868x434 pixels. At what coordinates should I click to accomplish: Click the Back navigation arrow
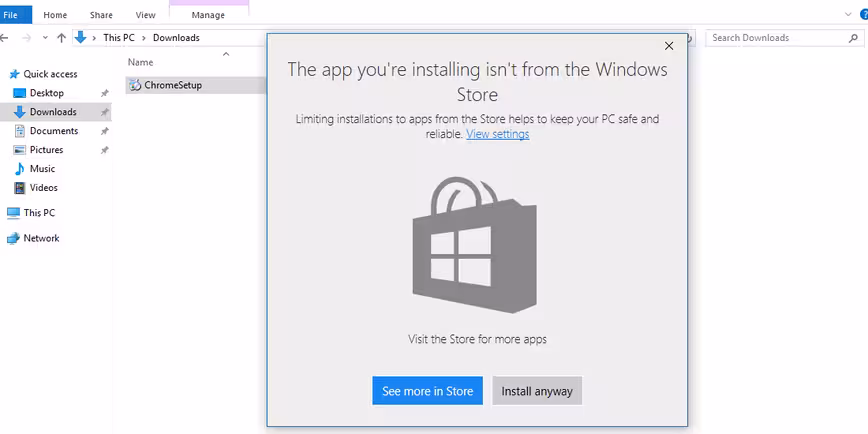(x=4, y=38)
